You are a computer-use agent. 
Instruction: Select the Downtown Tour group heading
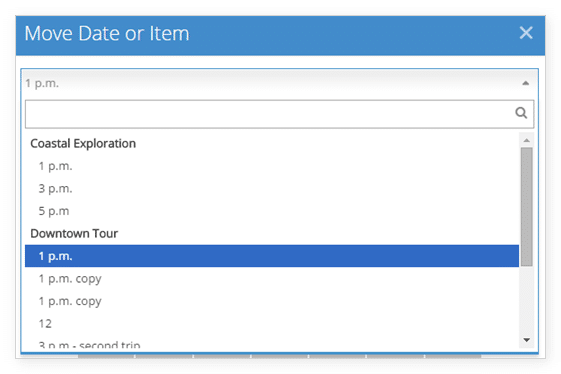pyautogui.click(x=74, y=233)
